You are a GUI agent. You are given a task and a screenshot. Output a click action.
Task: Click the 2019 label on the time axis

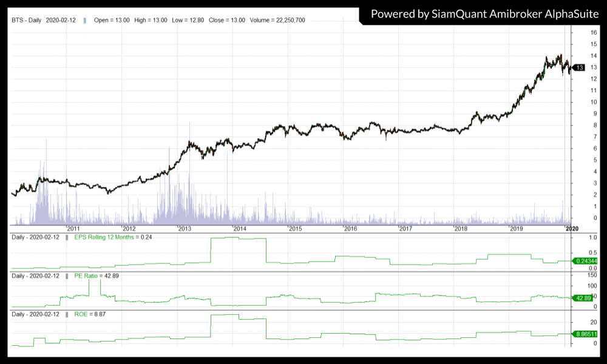517,229
